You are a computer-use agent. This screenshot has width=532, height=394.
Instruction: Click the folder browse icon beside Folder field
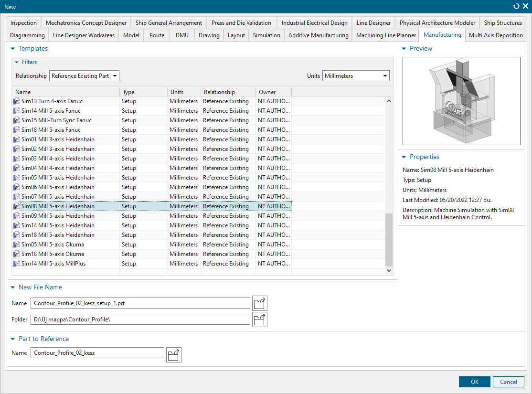260,319
